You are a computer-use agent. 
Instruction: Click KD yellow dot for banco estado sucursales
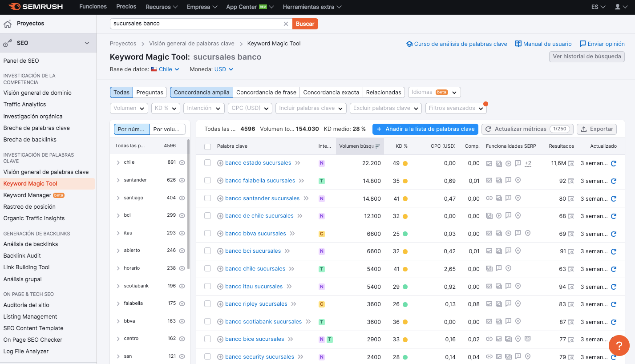coord(405,163)
